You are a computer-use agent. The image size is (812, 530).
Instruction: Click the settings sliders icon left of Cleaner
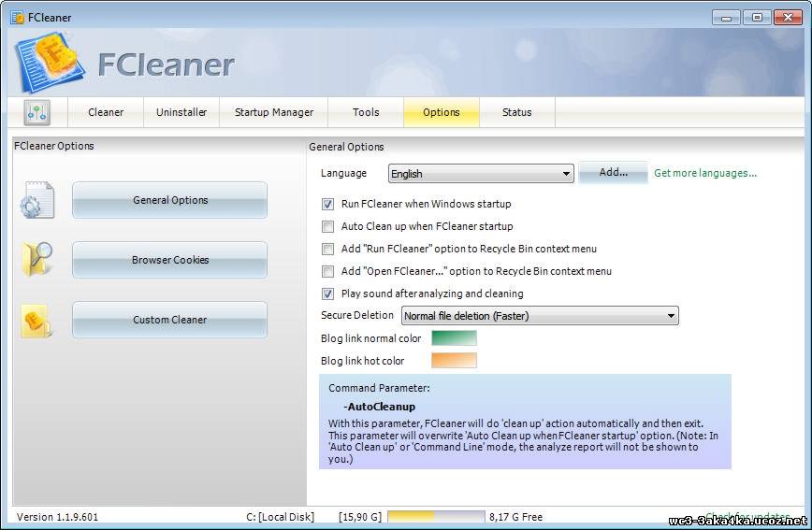coord(37,113)
